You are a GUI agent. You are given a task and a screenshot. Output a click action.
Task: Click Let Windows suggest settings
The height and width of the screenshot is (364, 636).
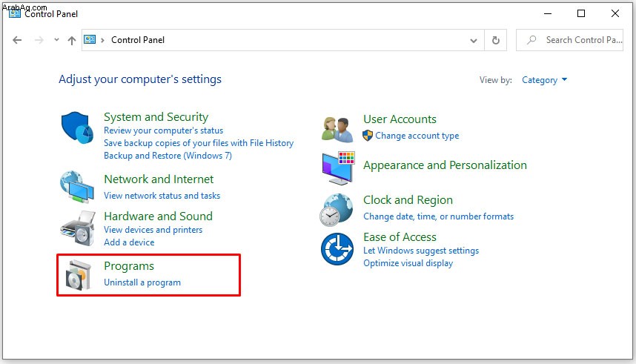pyautogui.click(x=420, y=251)
